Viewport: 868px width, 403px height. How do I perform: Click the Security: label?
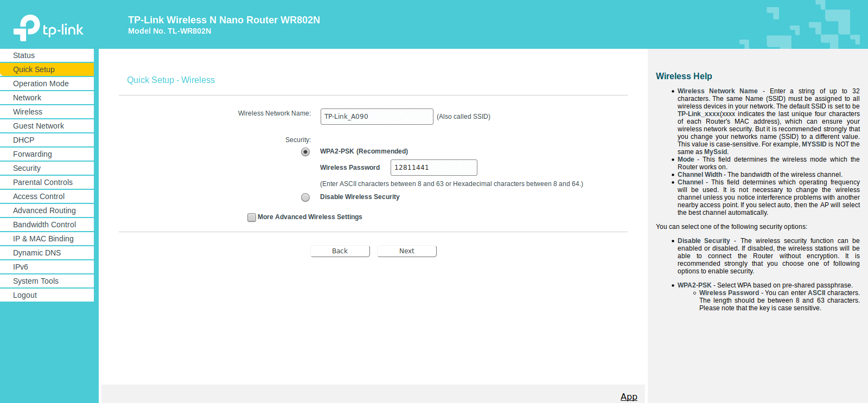click(298, 140)
